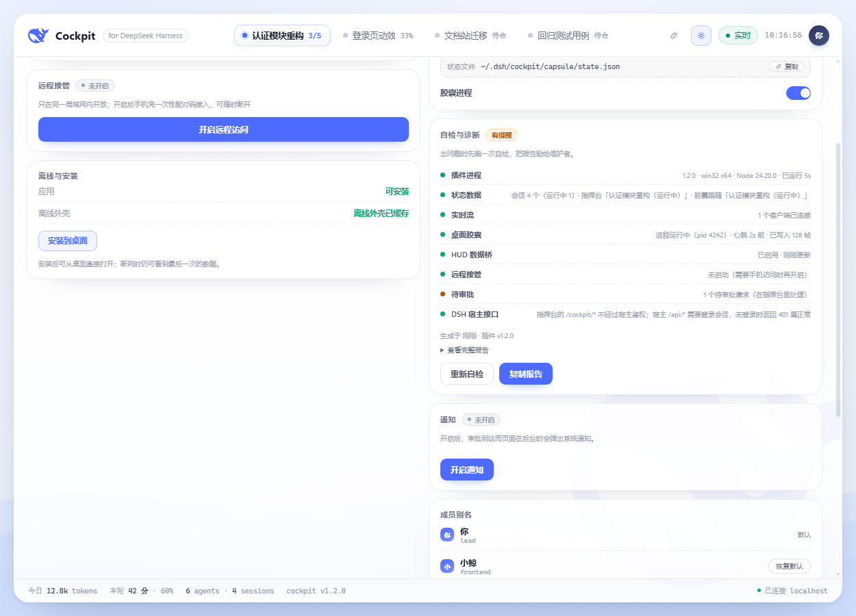The image size is (856, 616).
Task: Click 今日 12.8k tokens in status bar
Action: tap(62, 591)
